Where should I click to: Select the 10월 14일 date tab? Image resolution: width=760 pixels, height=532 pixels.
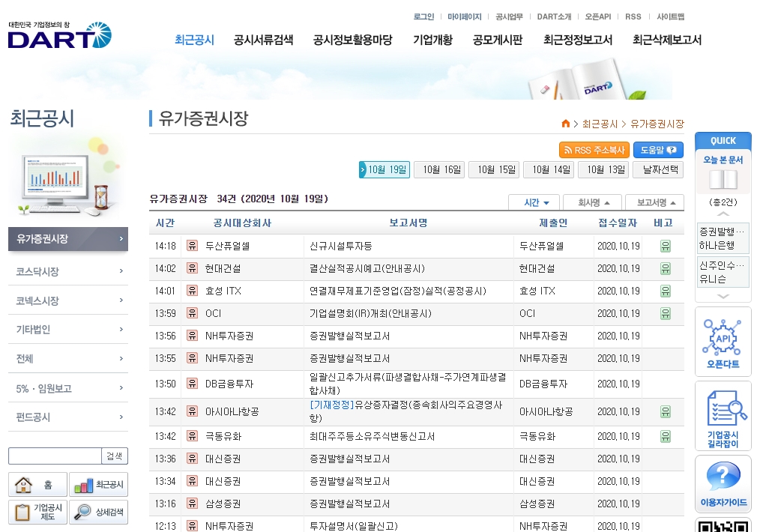coord(549,169)
